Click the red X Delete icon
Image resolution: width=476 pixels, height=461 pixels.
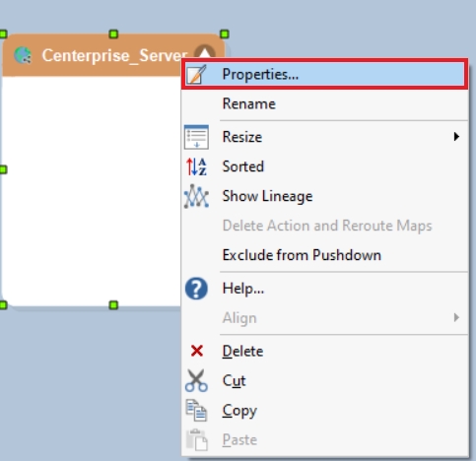[197, 351]
